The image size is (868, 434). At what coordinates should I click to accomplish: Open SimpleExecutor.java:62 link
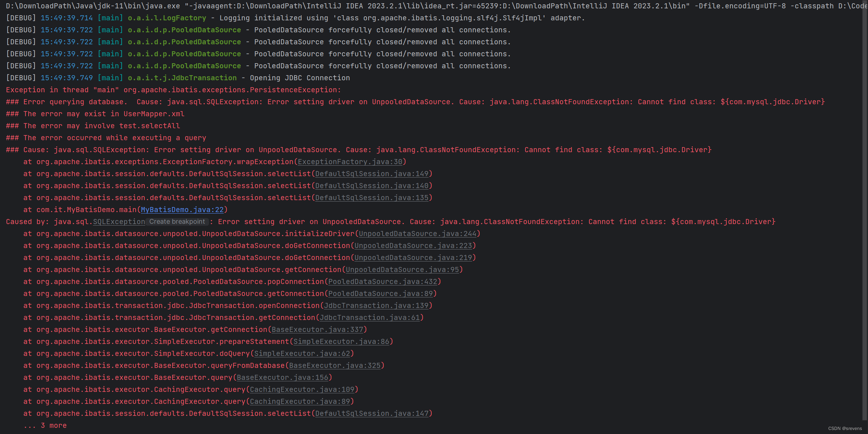pyautogui.click(x=302, y=353)
